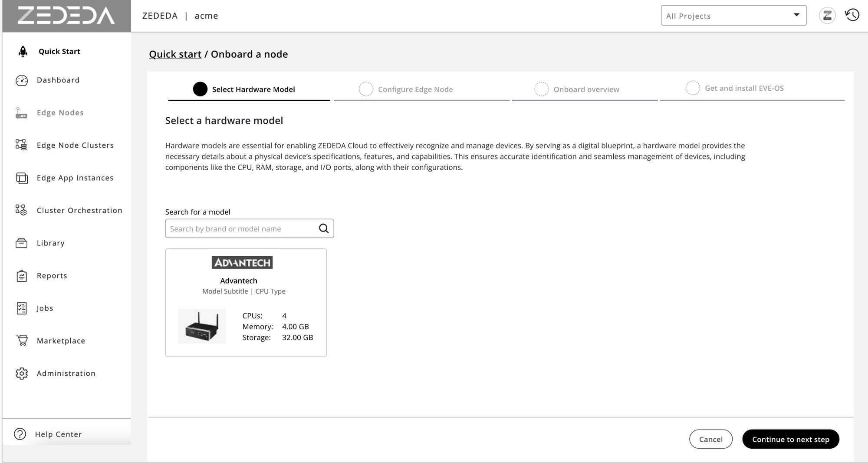Viewport: 868px width, 463px height.
Task: Open the Library menu item
Action: 50,243
